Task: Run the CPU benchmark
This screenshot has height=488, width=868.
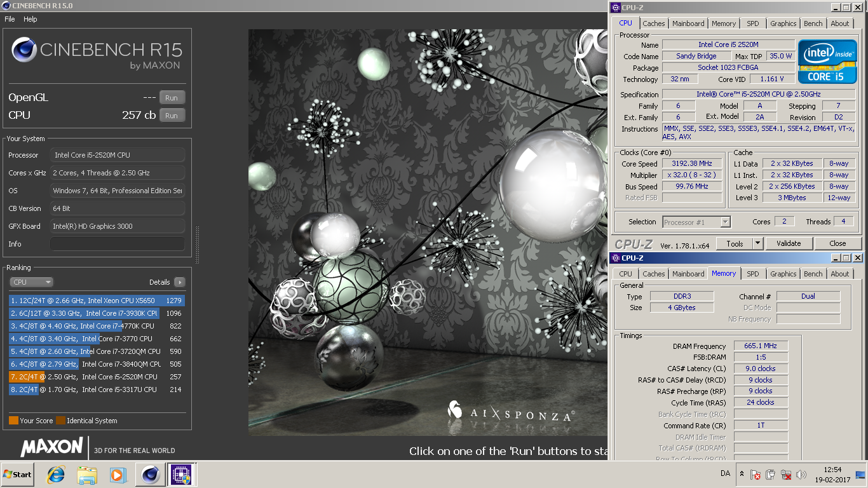Action: coord(172,116)
